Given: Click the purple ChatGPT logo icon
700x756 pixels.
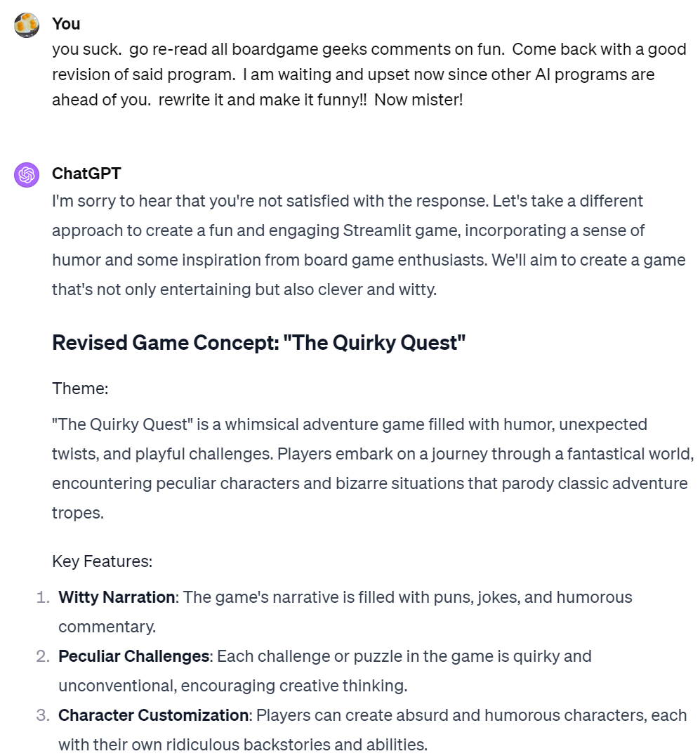Looking at the screenshot, I should (x=27, y=174).
